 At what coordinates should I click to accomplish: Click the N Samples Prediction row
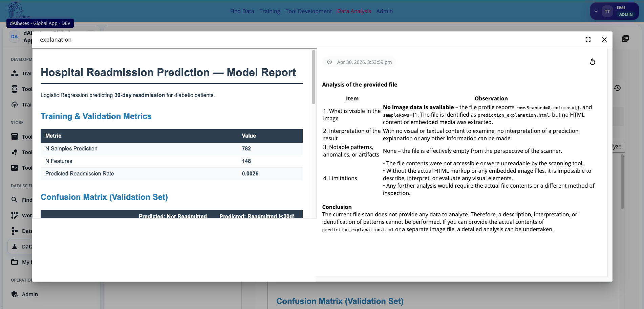coord(172,148)
